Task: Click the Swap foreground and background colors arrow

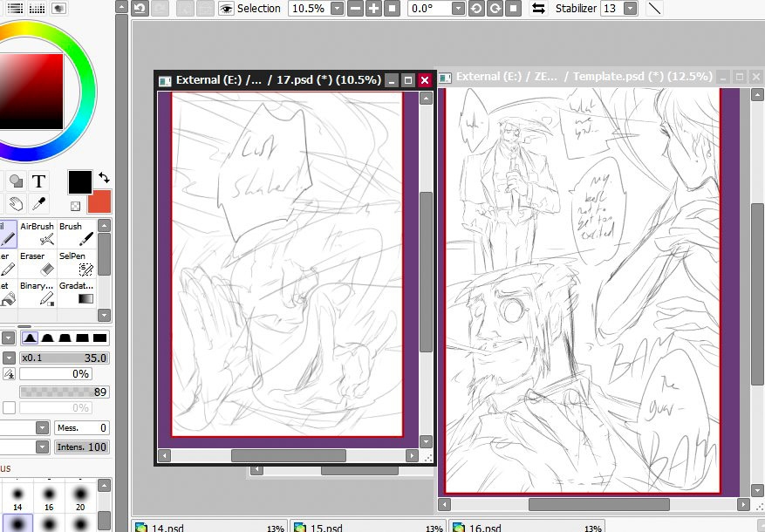Action: pyautogui.click(x=105, y=176)
